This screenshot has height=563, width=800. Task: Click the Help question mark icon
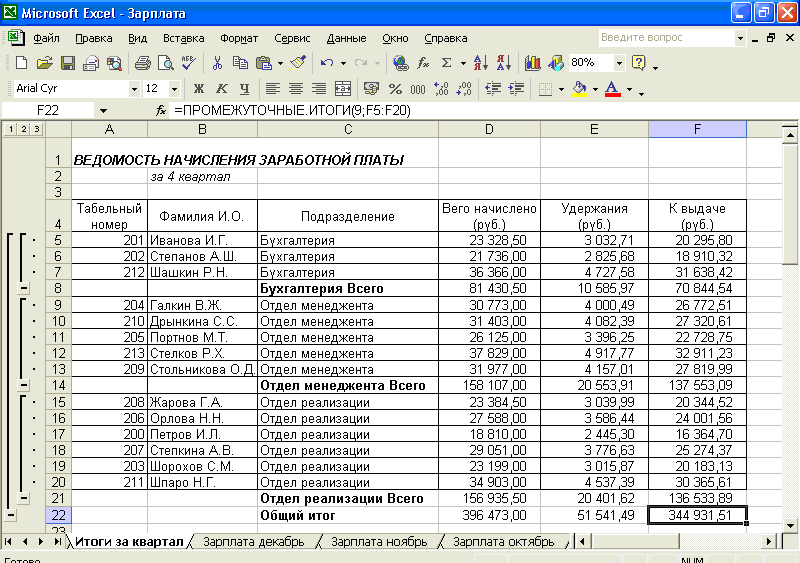click(638, 63)
